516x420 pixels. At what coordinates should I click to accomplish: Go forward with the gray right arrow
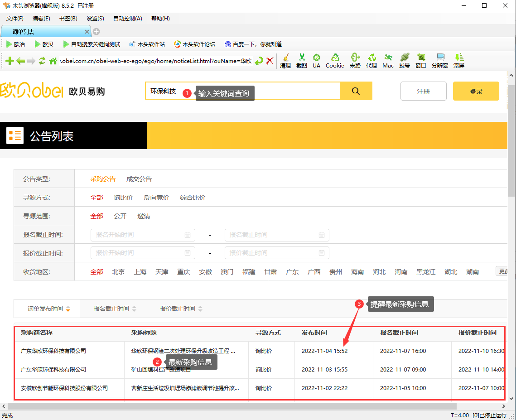coord(31,61)
